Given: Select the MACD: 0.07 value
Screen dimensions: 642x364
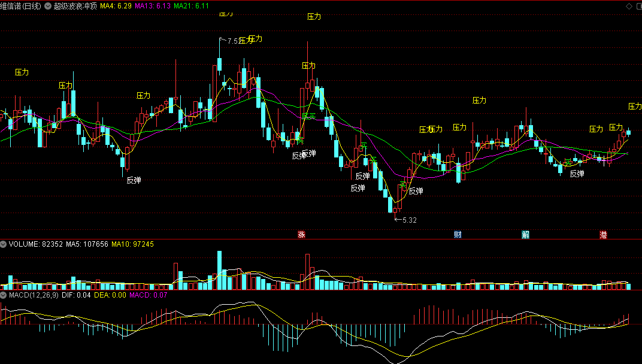Looking at the screenshot, I should (x=148, y=295).
